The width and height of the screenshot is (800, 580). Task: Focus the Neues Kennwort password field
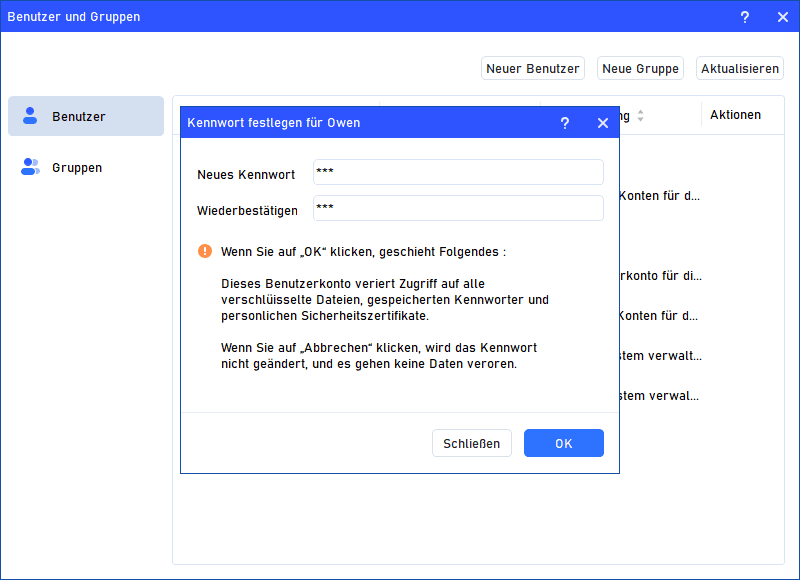tap(458, 172)
